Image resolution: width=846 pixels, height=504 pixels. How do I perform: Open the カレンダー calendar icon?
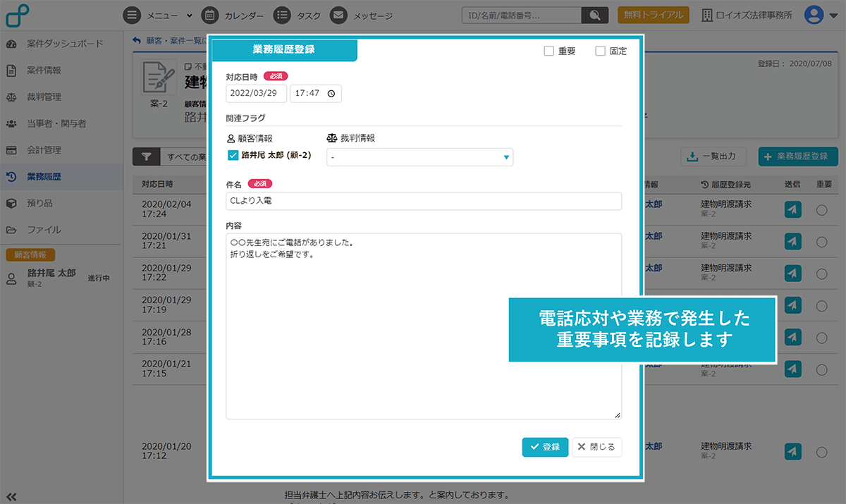[x=209, y=15]
